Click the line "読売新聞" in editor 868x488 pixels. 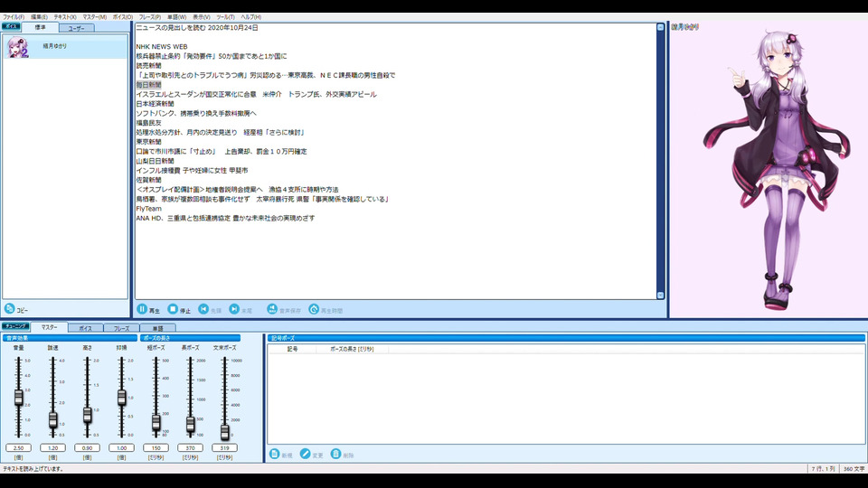[x=149, y=66]
